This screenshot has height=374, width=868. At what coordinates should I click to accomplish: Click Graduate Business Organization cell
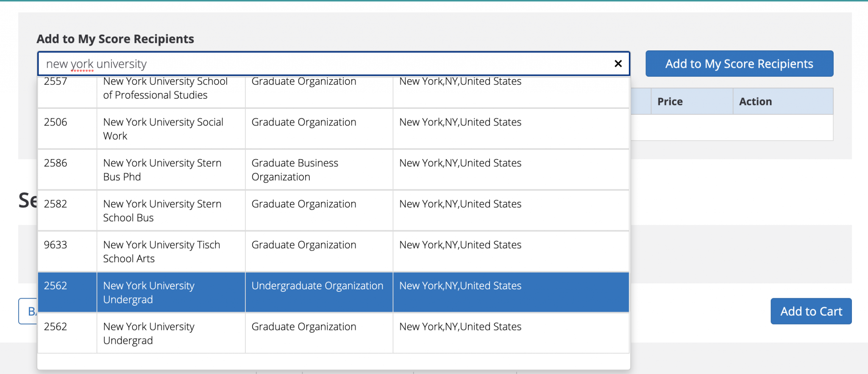295,170
